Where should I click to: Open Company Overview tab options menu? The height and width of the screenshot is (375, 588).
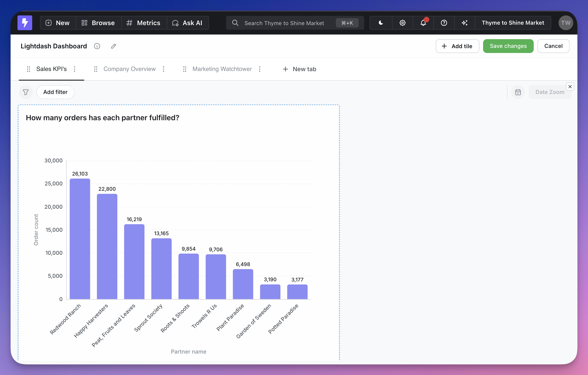coord(164,69)
